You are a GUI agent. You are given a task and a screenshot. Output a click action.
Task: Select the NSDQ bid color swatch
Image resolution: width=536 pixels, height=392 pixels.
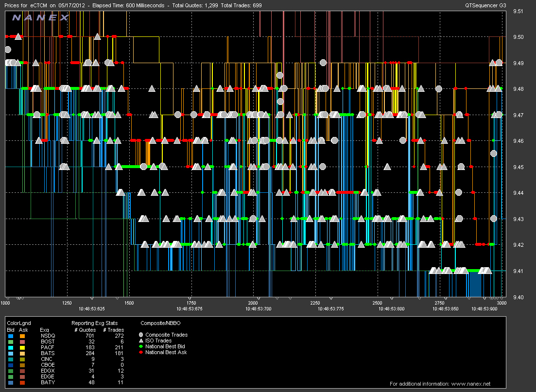tap(11, 336)
